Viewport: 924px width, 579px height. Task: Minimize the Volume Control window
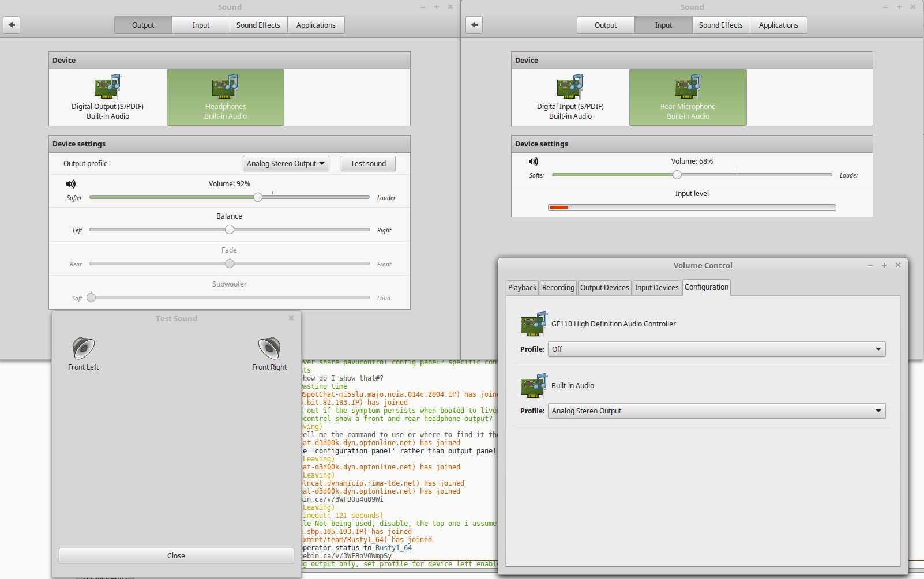click(870, 265)
